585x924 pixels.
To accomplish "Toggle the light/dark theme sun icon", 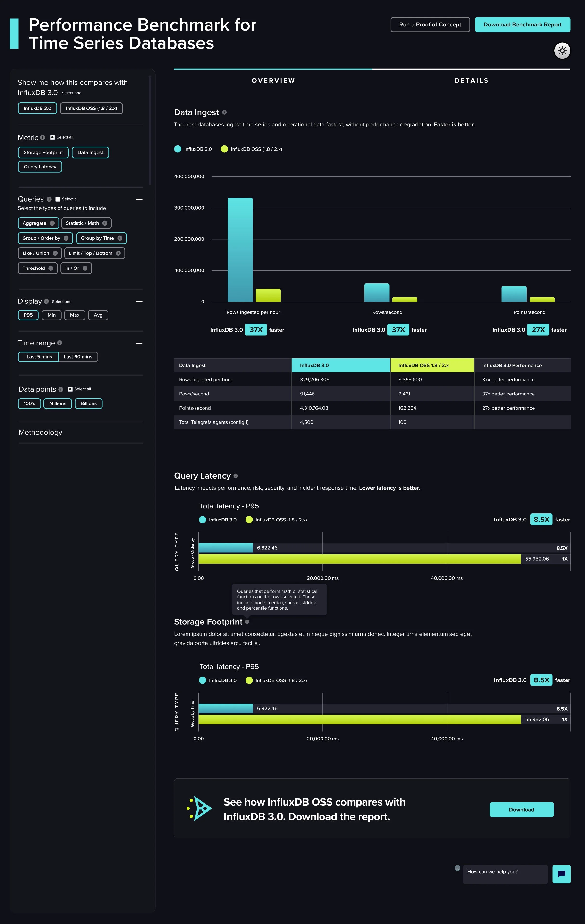I will (562, 51).
